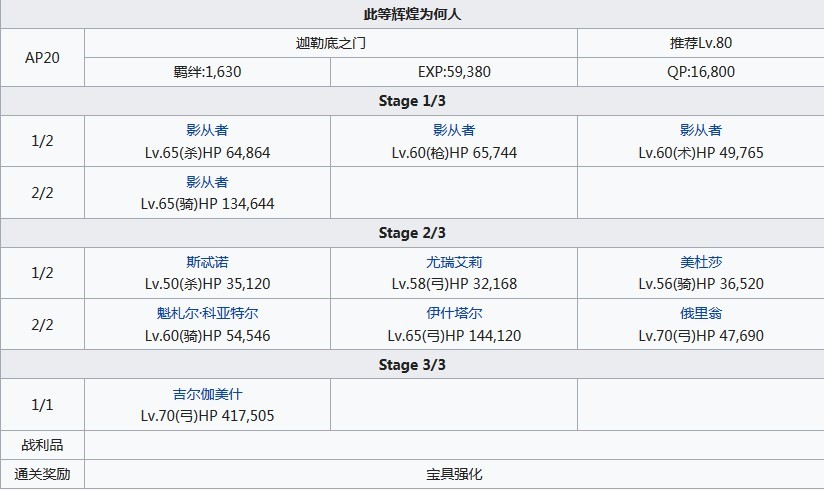Screen dimensions: 824x490
Task: Open the 斯忒诺 enemy link
Action: pos(207,262)
